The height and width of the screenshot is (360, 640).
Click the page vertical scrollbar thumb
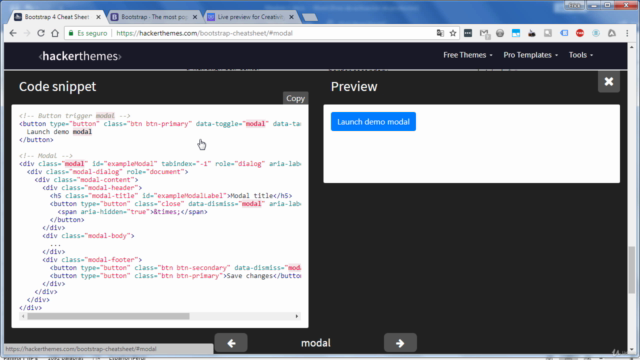[x=632, y=270]
